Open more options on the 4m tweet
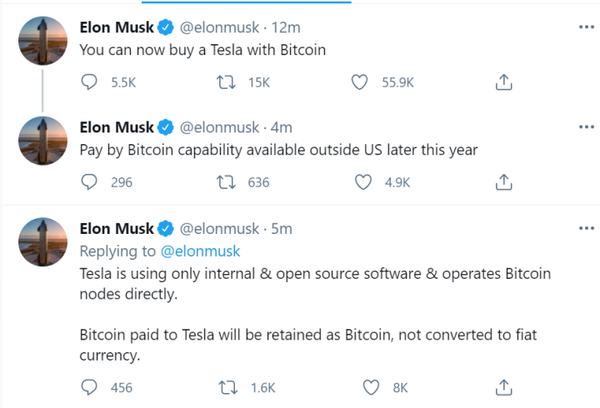This screenshot has height=408, width=600. point(586,127)
